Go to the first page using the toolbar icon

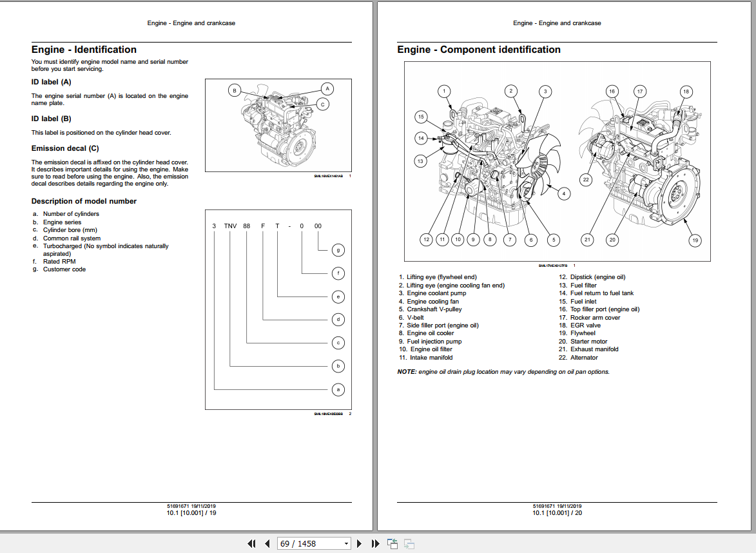(251, 543)
